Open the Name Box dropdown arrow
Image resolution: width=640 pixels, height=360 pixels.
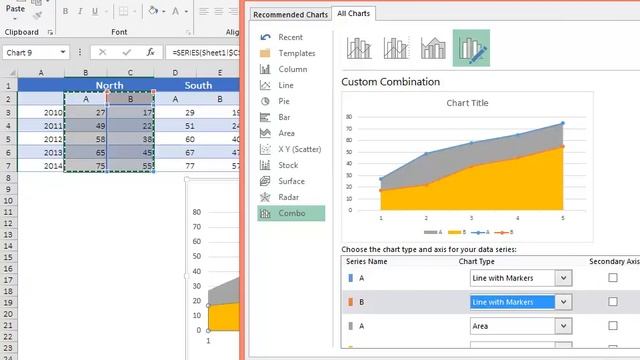63,52
